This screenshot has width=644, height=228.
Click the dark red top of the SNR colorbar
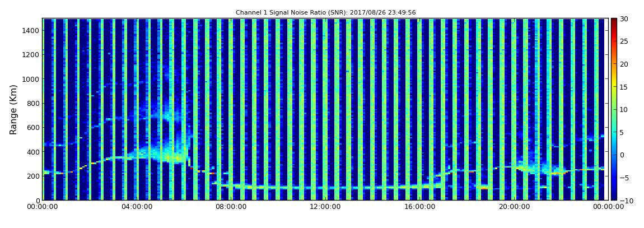point(614,21)
